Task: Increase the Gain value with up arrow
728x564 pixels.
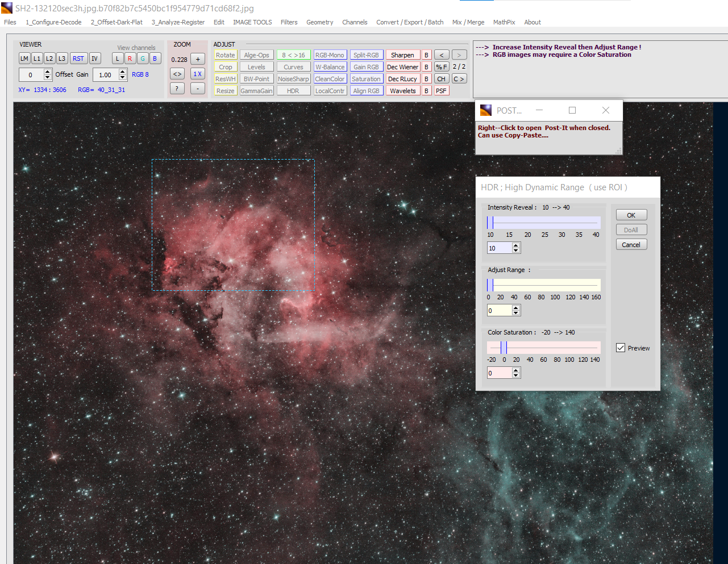Action: (x=123, y=72)
